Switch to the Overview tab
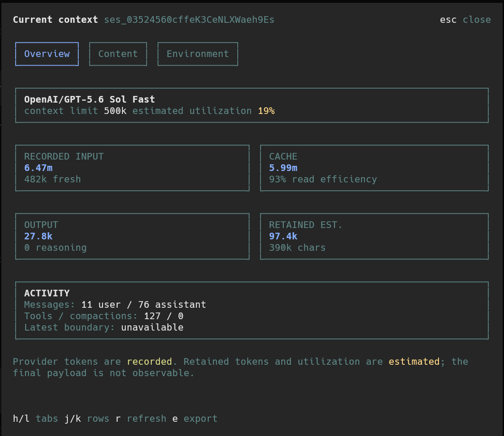The image size is (504, 436). [47, 54]
